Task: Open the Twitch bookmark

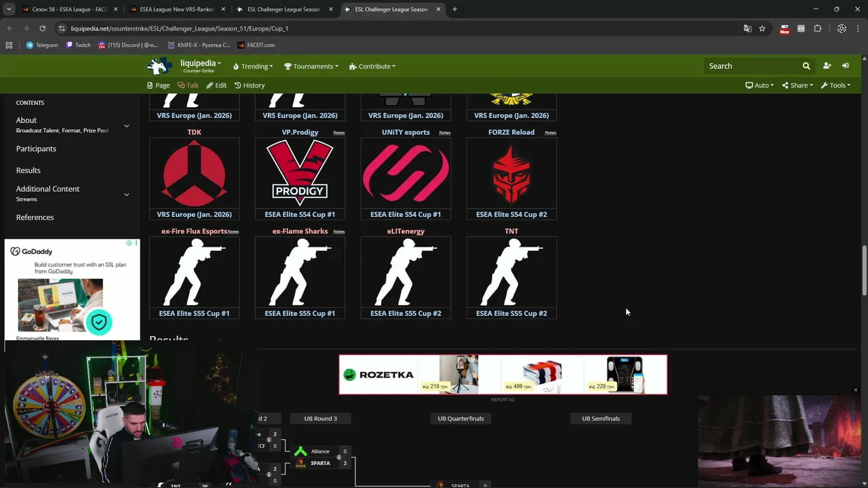Action: pyautogui.click(x=78, y=45)
